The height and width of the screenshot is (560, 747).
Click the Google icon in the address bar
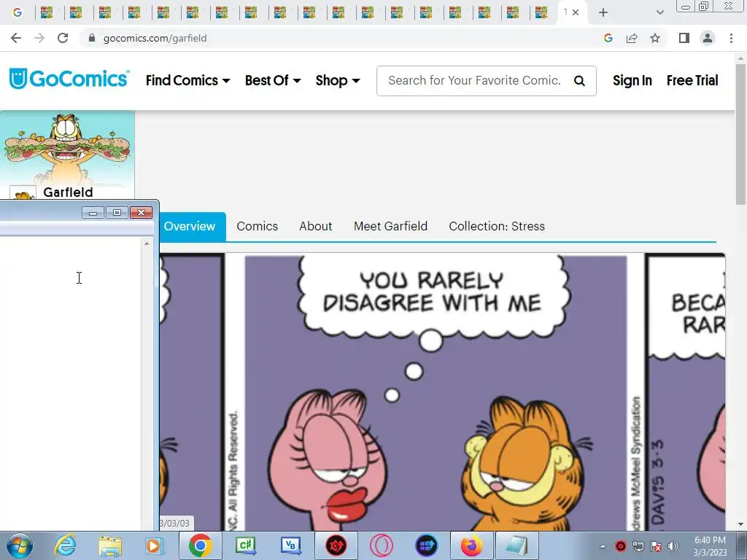click(x=608, y=38)
